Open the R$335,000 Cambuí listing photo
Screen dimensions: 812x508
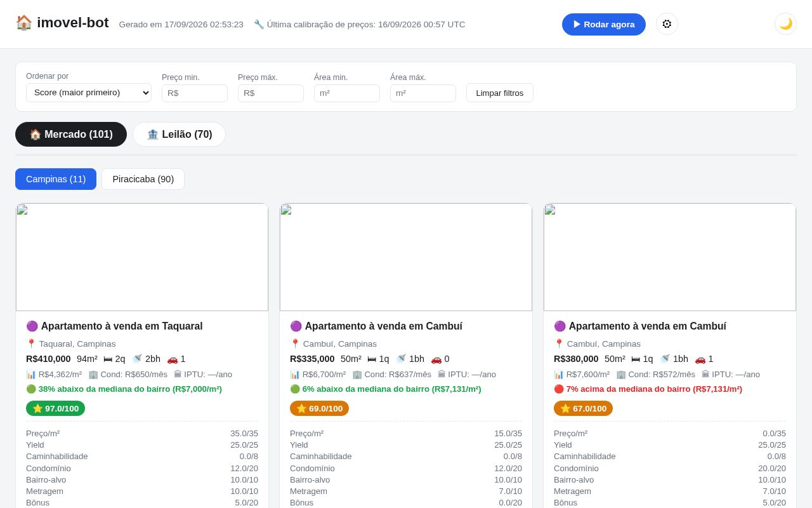(406, 257)
